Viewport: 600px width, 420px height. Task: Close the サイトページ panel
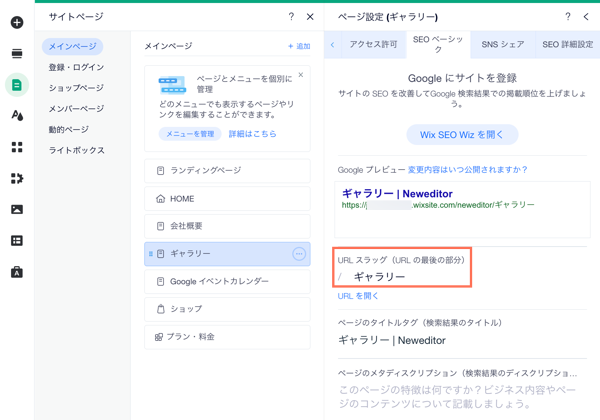[310, 16]
